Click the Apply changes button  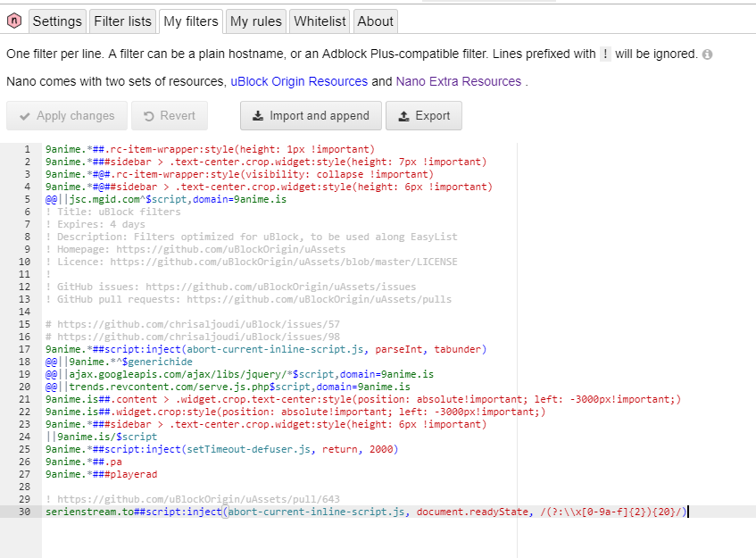coord(67,116)
